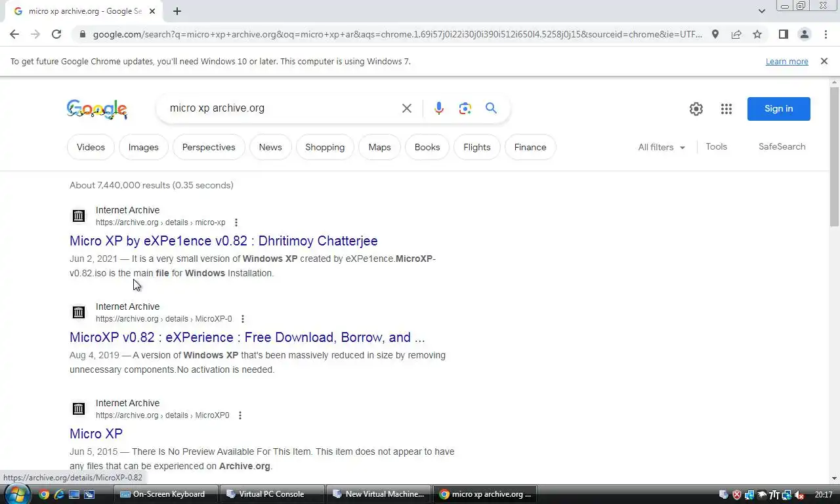Open Google quick settings gear
The width and height of the screenshot is (840, 504).
tap(696, 109)
